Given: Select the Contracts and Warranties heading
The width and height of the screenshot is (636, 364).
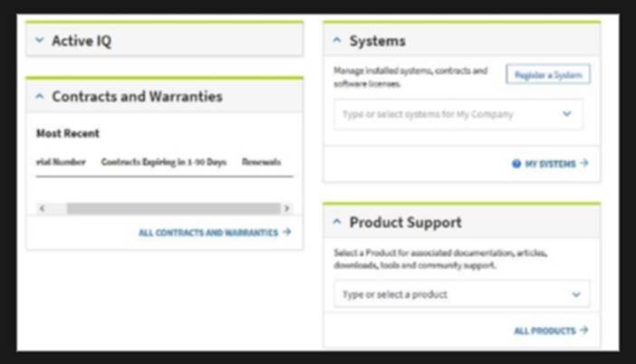Looking at the screenshot, I should pyautogui.click(x=137, y=97).
